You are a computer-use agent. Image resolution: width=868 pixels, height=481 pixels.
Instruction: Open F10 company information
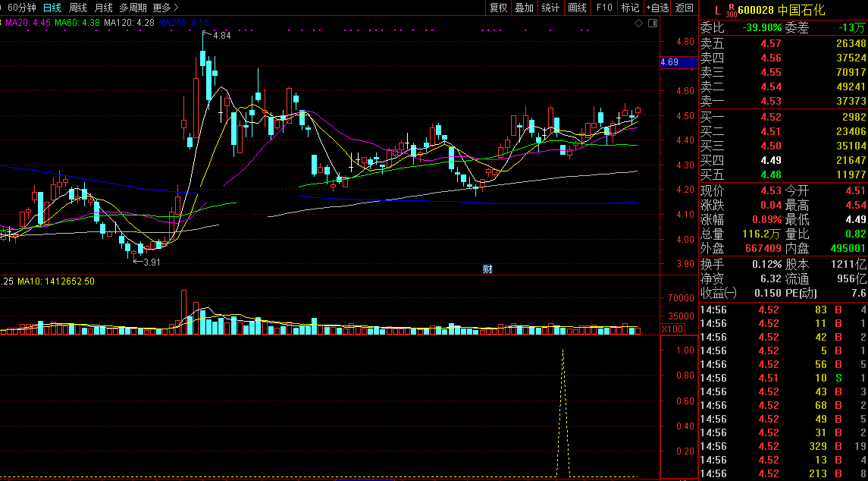pos(604,8)
